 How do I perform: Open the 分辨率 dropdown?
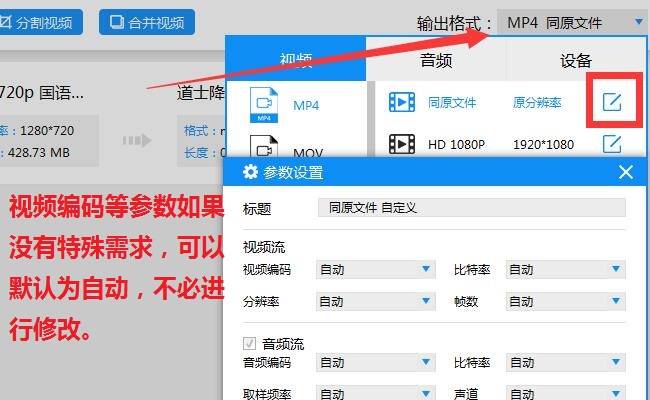[376, 301]
